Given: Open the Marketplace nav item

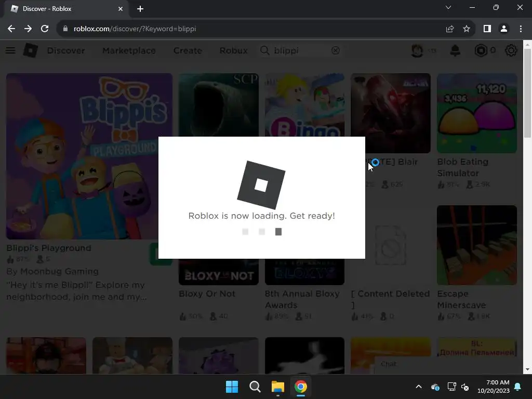Looking at the screenshot, I should [129, 50].
